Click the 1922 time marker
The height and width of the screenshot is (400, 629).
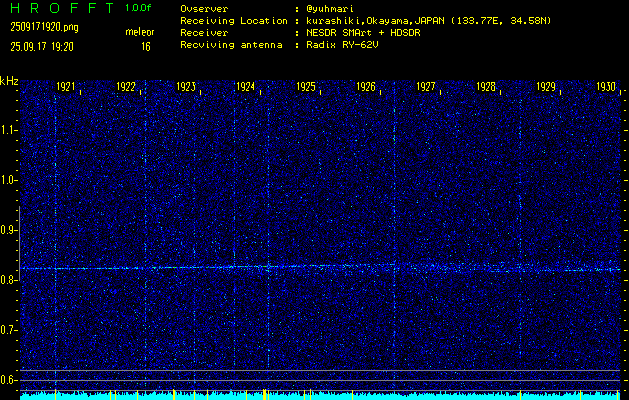(x=126, y=87)
